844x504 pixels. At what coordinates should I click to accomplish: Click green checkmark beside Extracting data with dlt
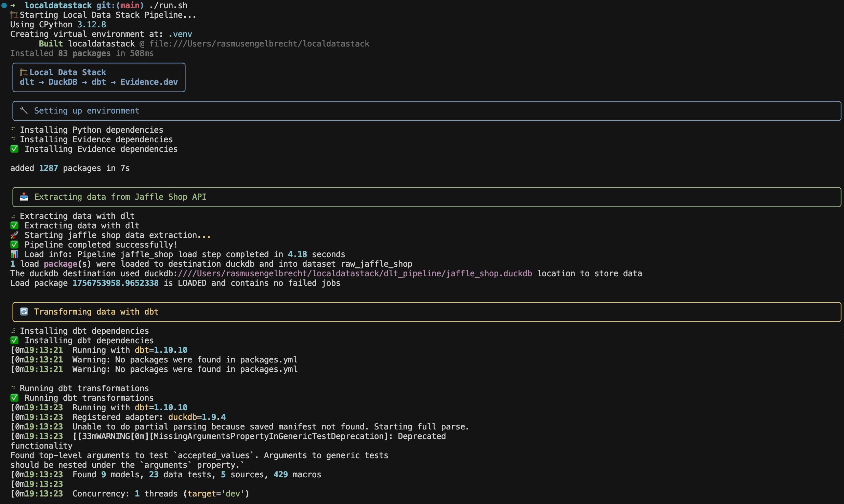coord(14,226)
